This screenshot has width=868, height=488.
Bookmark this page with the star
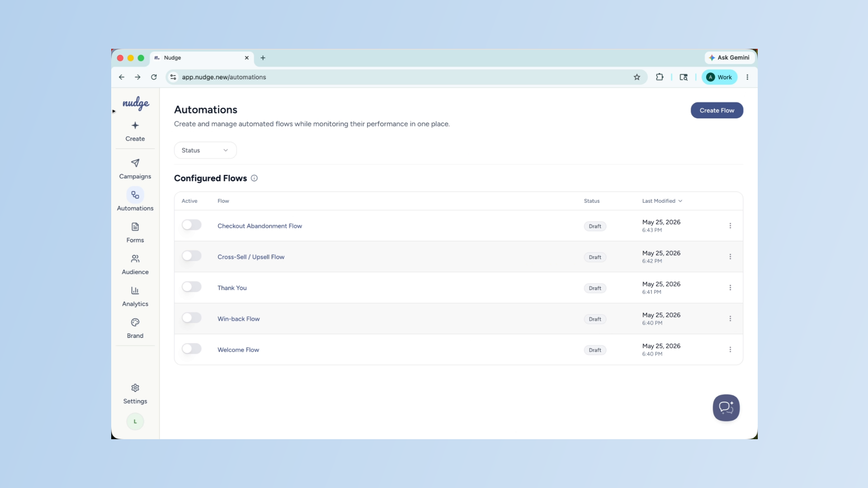point(637,77)
